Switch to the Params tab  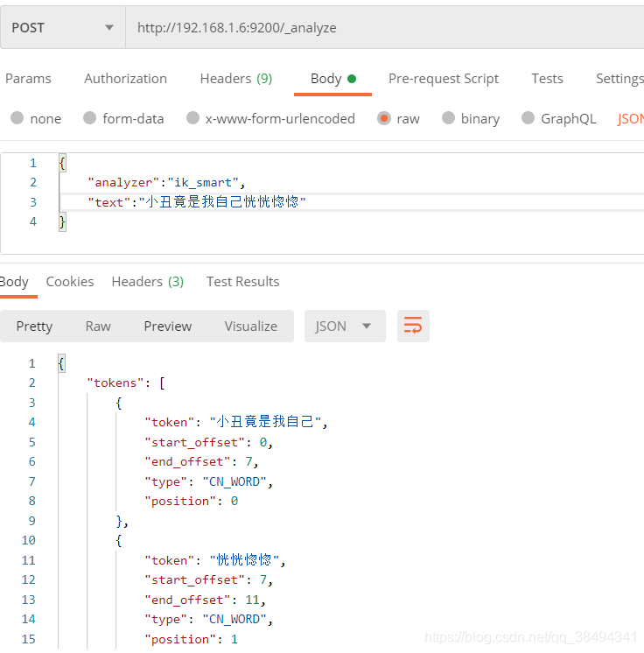click(28, 79)
